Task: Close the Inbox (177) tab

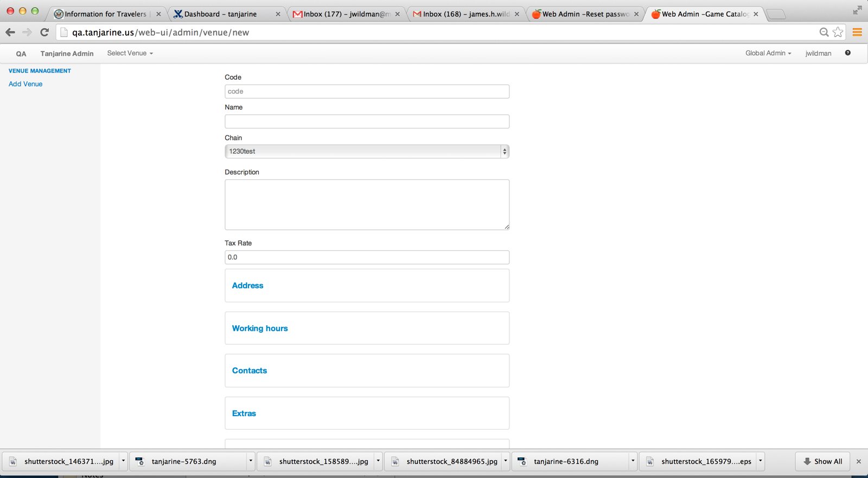Action: click(397, 14)
